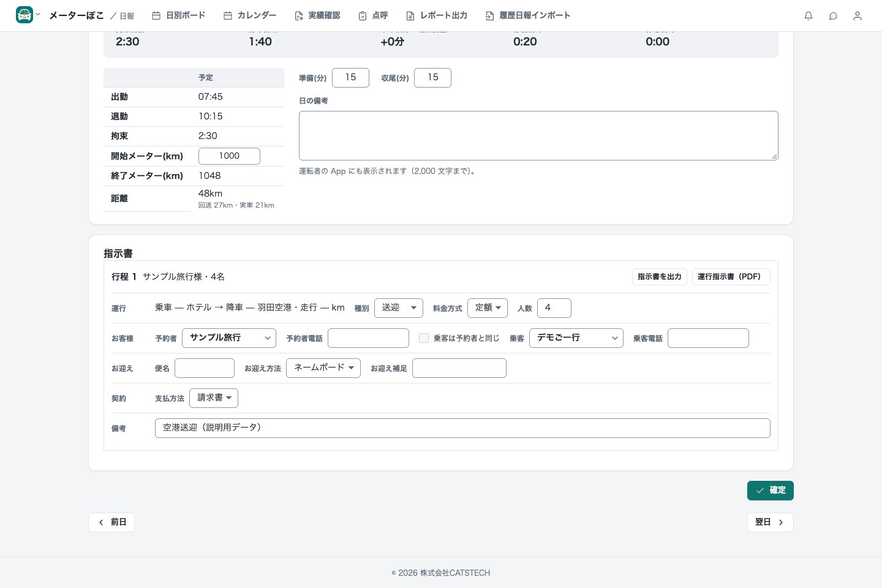Open the 予約者 dropdown showing サンプル旅行
The image size is (882, 588).
click(229, 338)
